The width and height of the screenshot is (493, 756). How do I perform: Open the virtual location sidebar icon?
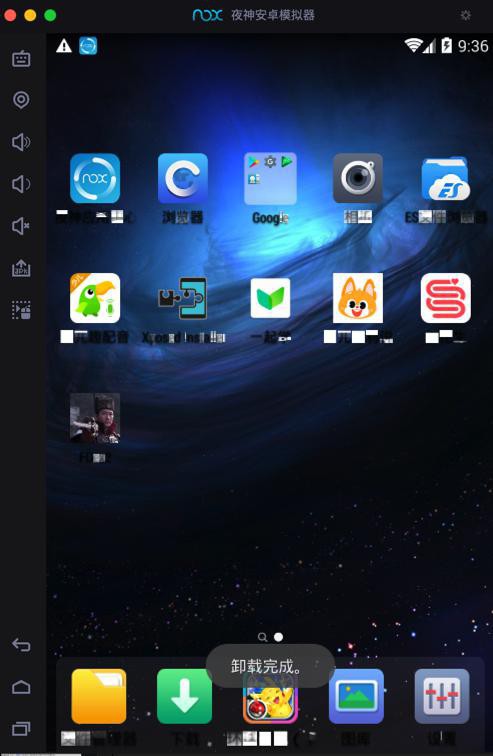click(21, 100)
